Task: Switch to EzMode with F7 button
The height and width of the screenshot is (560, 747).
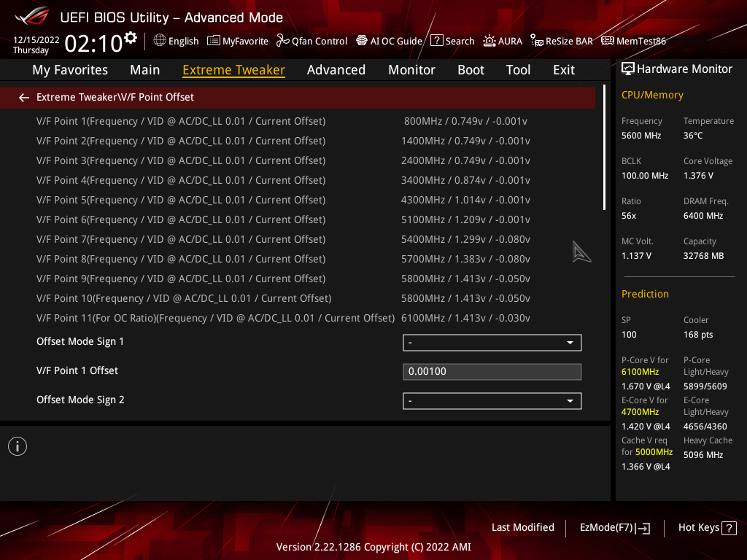Action: coord(614,527)
